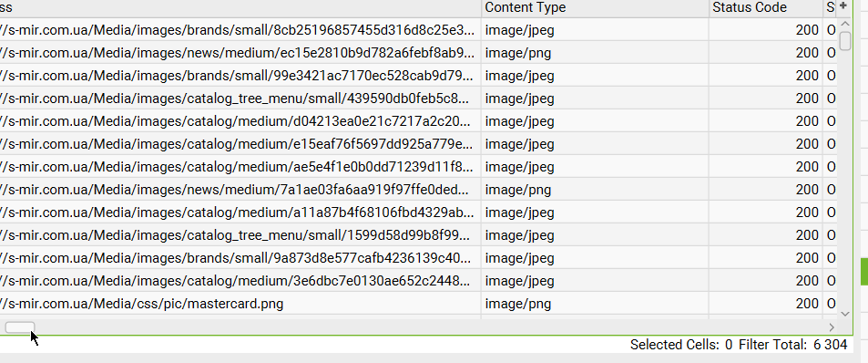
Task: Select address ending 8cb25196857455d316d8c25e3...
Action: click(x=240, y=30)
